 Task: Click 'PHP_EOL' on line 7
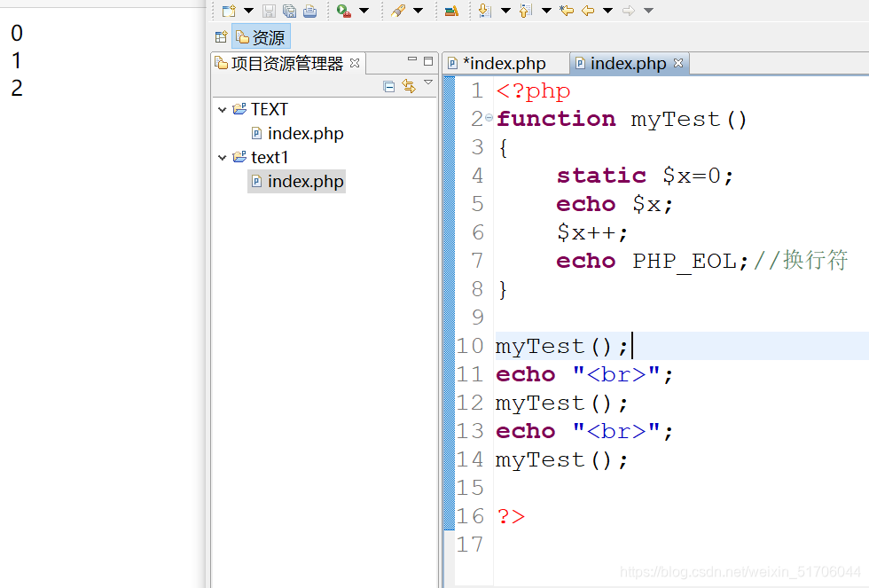[x=685, y=261]
